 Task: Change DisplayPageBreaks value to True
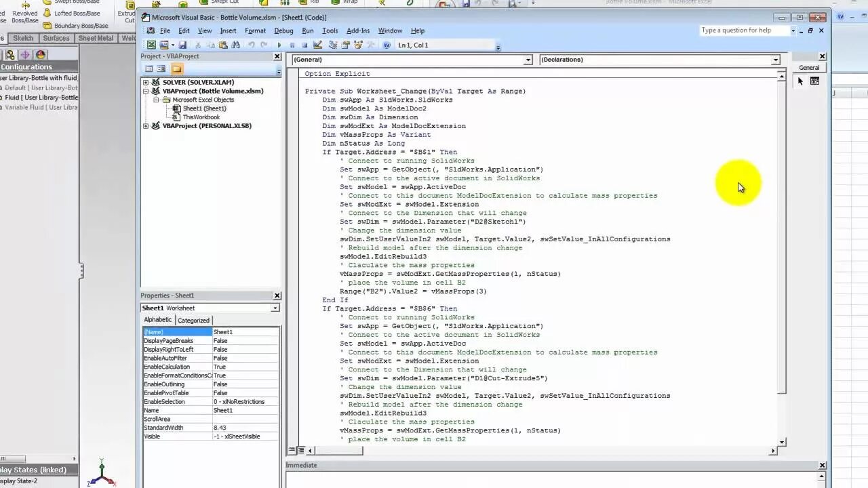tap(245, 340)
